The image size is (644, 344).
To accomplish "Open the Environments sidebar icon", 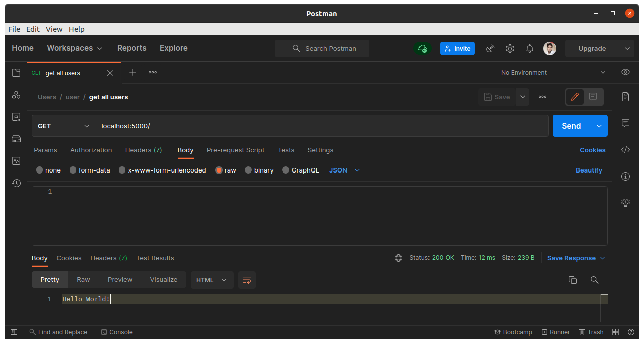I will click(x=16, y=117).
